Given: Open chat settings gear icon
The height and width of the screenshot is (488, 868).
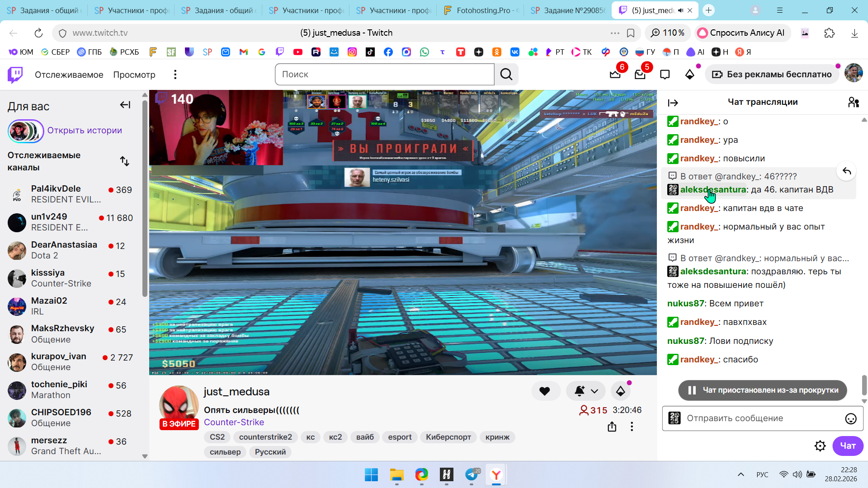Looking at the screenshot, I should [x=820, y=446].
